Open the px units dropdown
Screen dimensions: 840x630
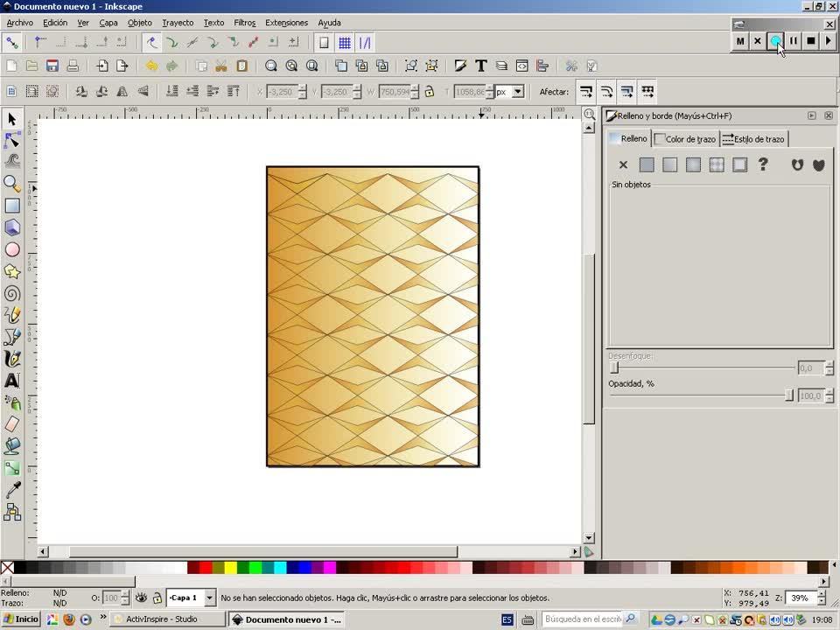(x=518, y=91)
